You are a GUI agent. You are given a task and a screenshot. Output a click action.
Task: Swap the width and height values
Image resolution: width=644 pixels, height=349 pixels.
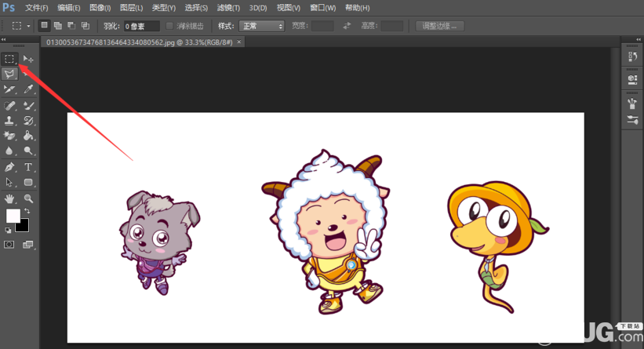pyautogui.click(x=347, y=26)
